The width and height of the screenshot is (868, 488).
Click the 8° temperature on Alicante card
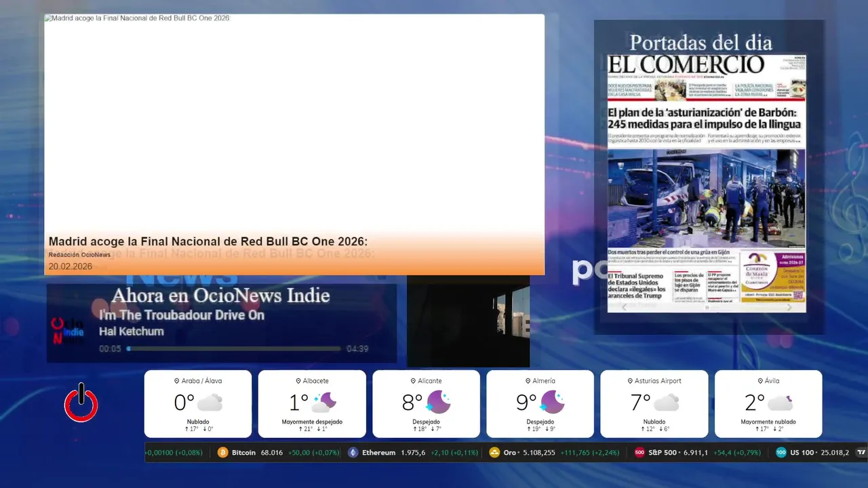coord(412,403)
